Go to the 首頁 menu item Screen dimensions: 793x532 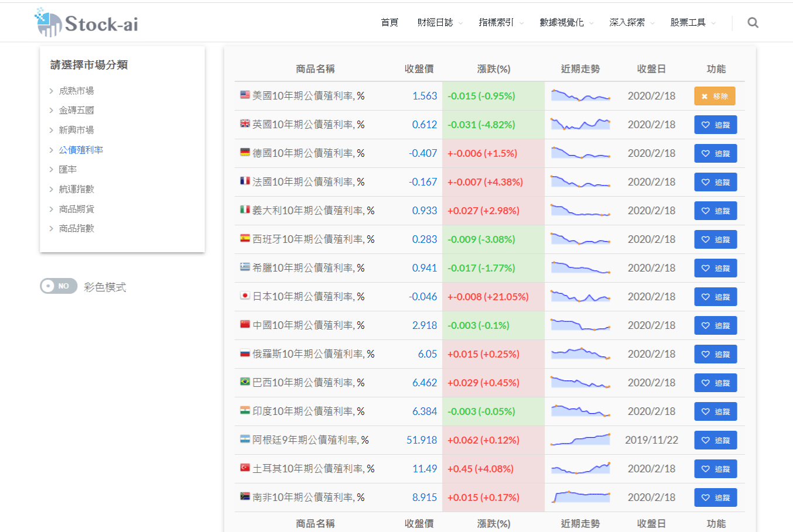tap(389, 23)
